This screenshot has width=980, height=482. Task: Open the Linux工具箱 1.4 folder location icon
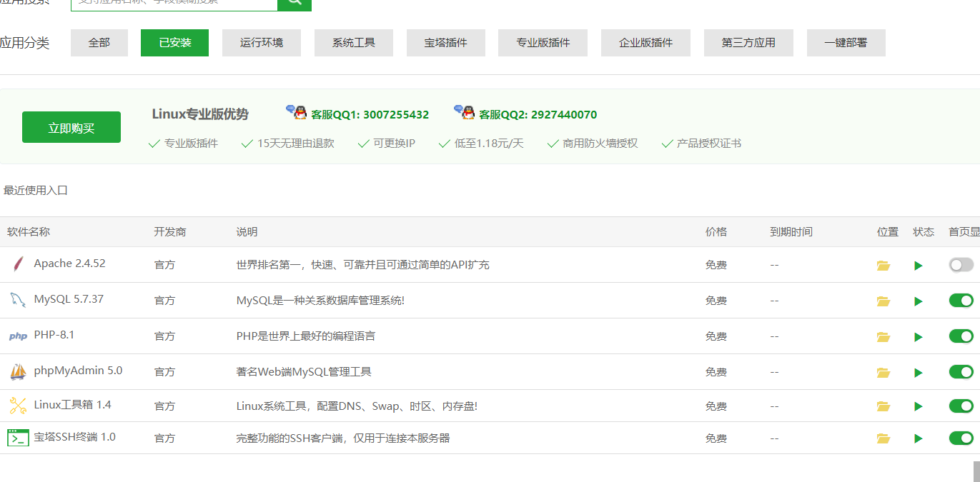pos(884,406)
